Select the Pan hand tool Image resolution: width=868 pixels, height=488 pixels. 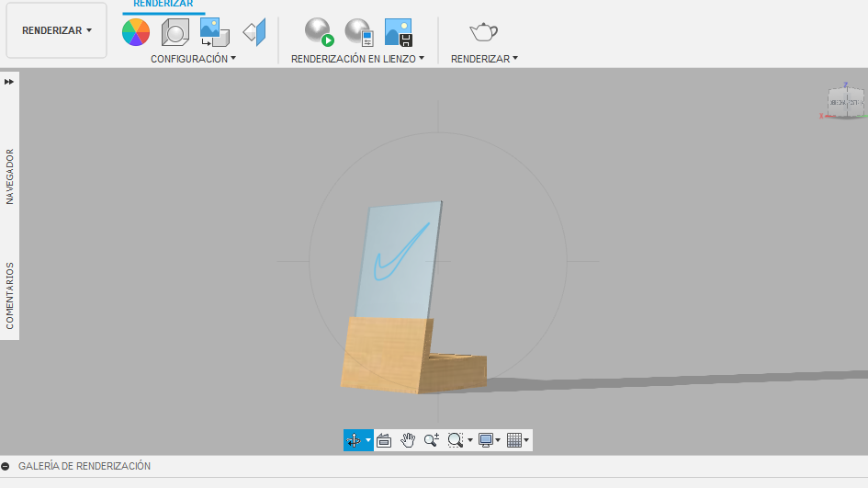coord(408,440)
